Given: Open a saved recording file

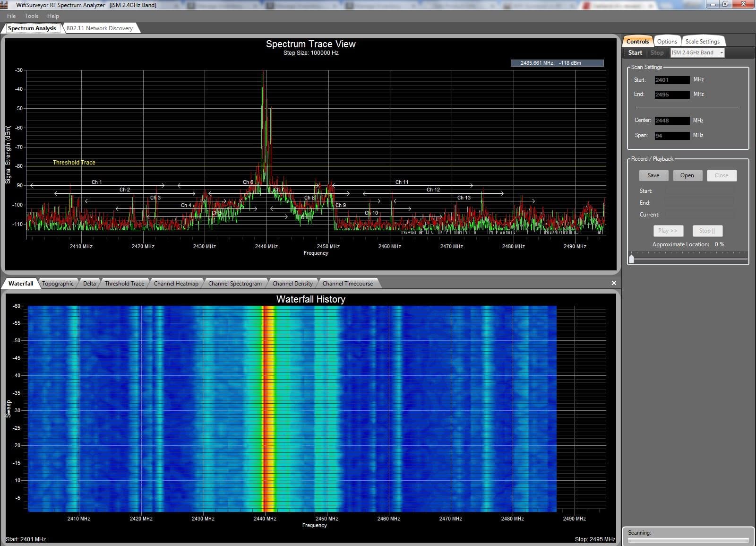Looking at the screenshot, I should (x=687, y=175).
